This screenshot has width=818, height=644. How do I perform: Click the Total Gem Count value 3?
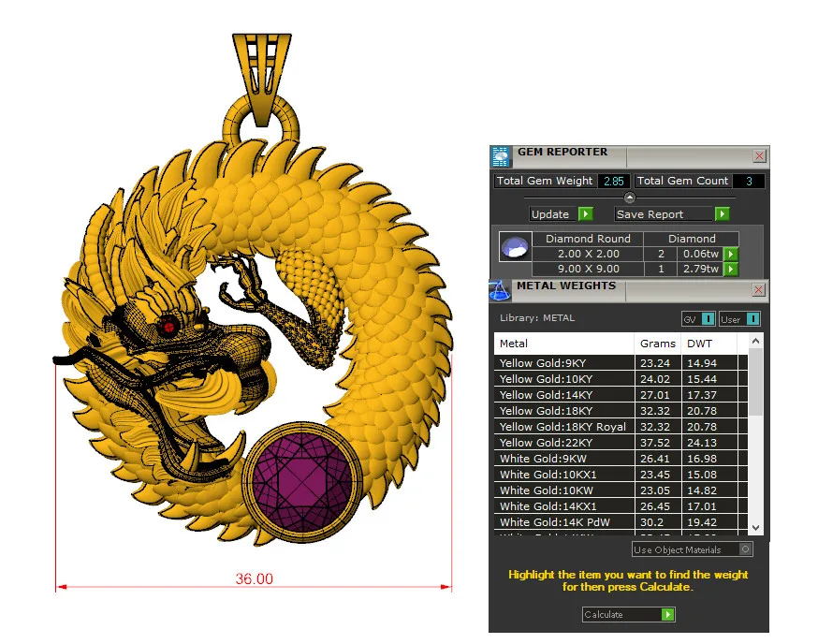click(x=749, y=181)
